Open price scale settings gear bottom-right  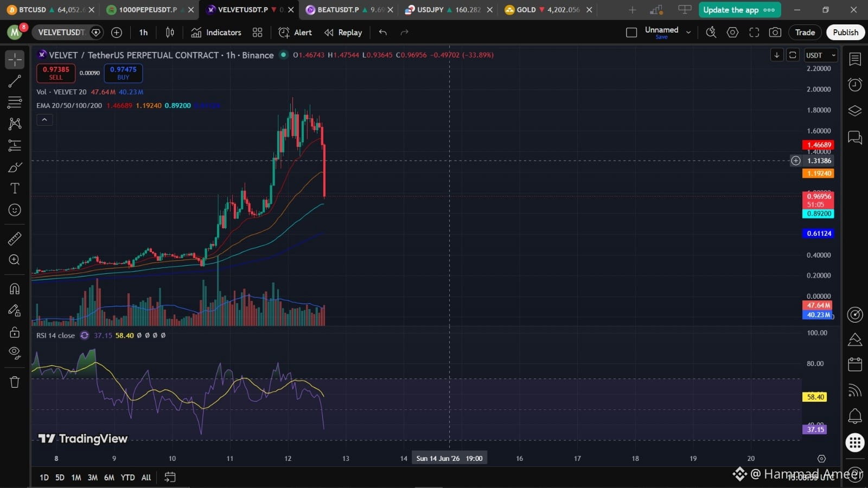[x=821, y=459]
